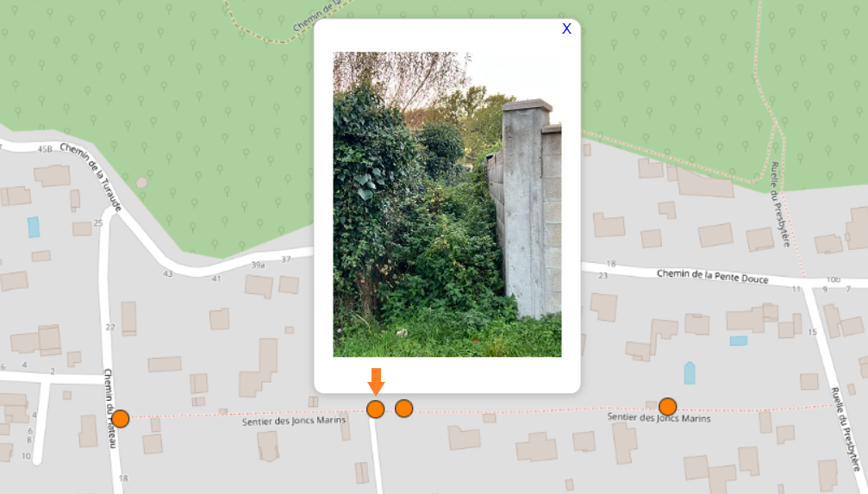Select the Chemin de la Turaude street label
Screen dimensions: 868x494
(x=91, y=177)
